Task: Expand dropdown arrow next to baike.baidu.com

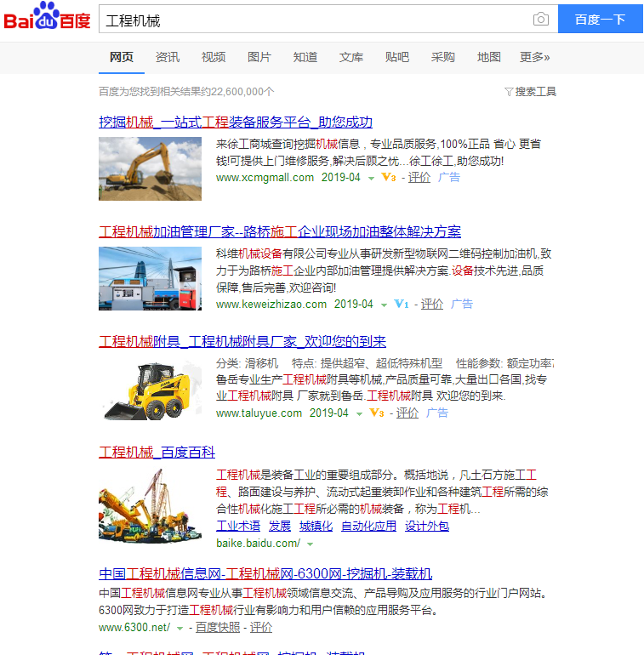Action: pos(310,544)
